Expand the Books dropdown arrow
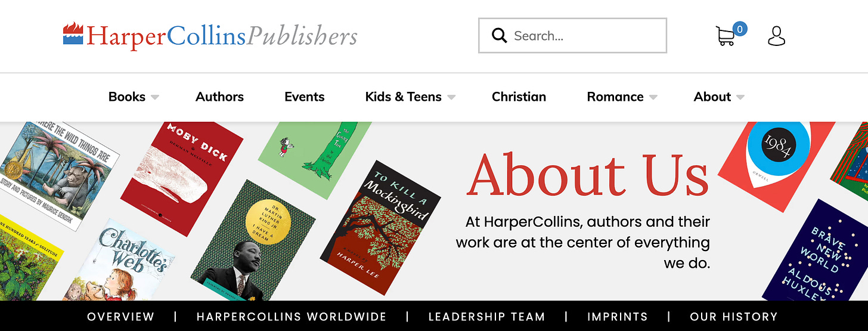 point(154,97)
